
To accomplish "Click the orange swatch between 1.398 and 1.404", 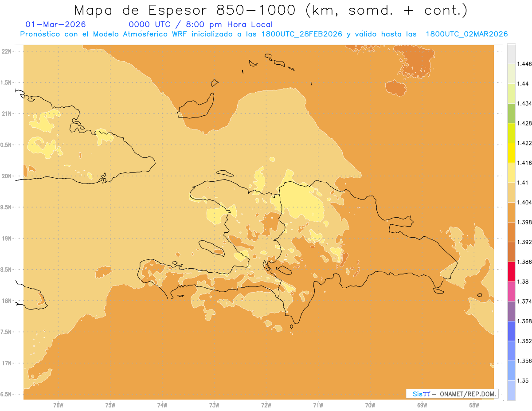I will tap(511, 212).
